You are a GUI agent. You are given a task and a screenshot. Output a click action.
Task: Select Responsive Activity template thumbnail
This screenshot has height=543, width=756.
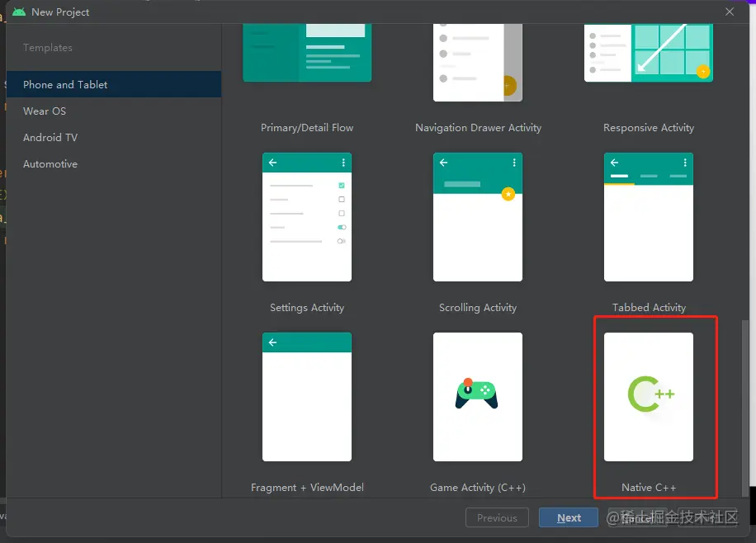649,53
